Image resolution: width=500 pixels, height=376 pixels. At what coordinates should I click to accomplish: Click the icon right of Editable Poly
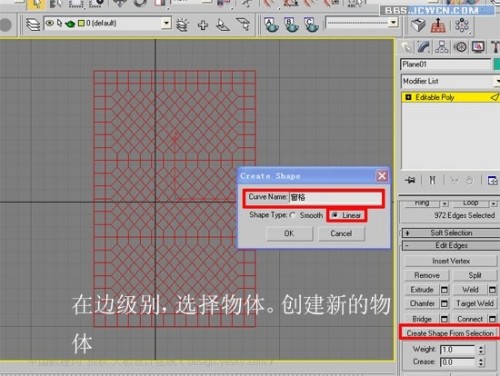495,97
